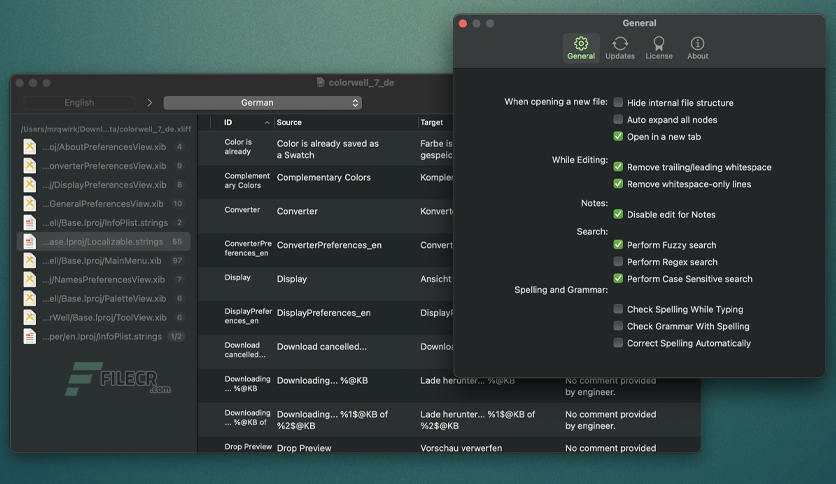Click the Target column header

tap(431, 123)
